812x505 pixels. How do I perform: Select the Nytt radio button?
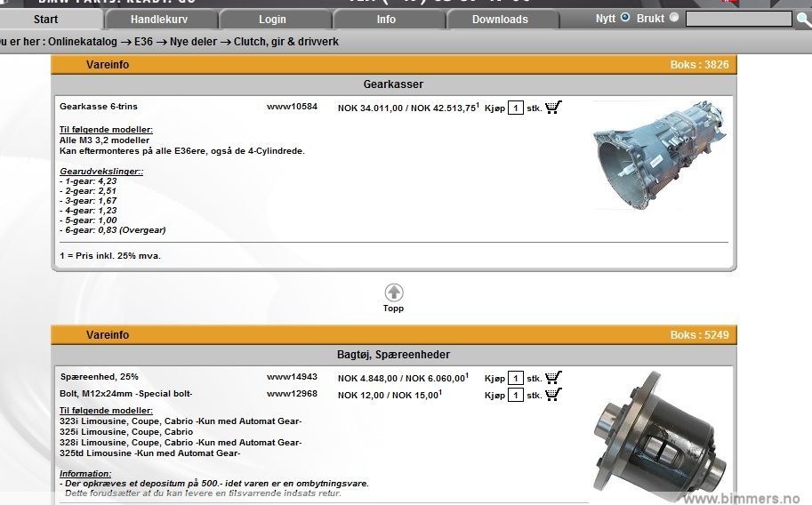pos(625,17)
